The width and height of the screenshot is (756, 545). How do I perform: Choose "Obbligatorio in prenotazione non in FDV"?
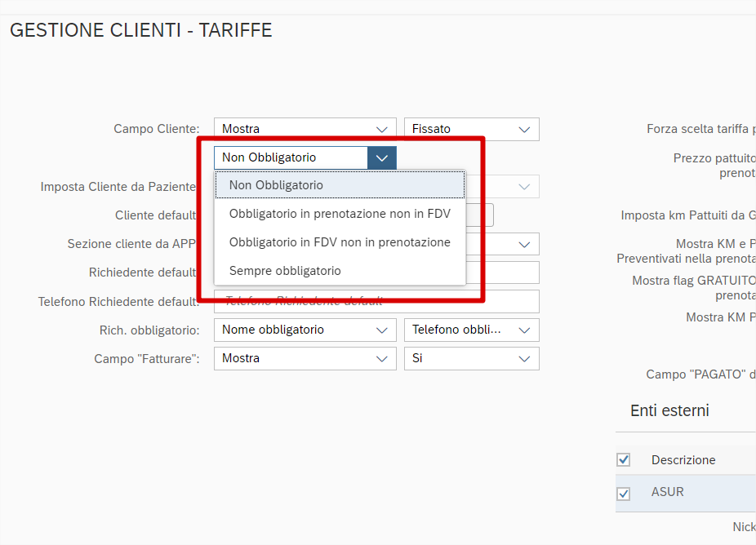(x=340, y=214)
